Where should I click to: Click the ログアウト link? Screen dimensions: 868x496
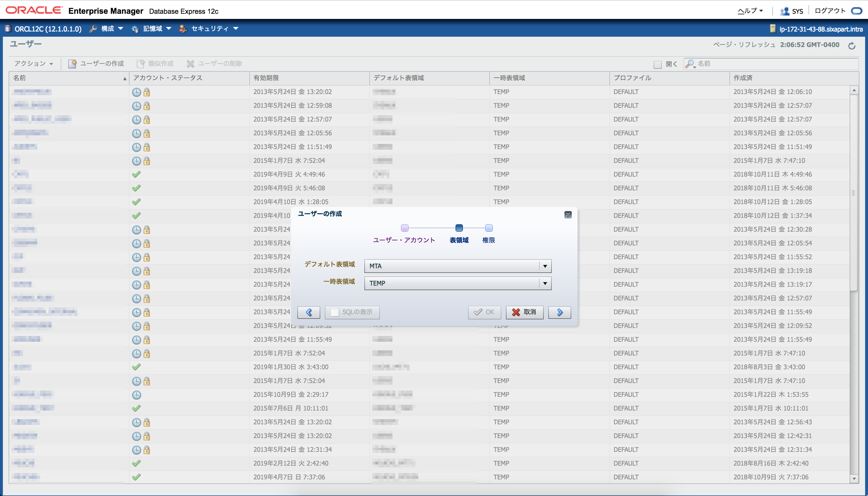pyautogui.click(x=830, y=11)
